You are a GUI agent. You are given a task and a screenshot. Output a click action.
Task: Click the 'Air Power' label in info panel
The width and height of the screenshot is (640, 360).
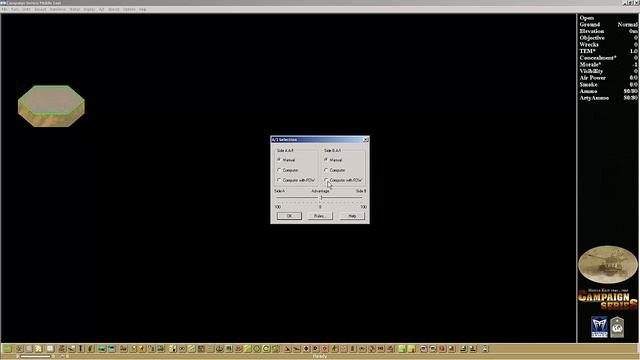tap(593, 78)
